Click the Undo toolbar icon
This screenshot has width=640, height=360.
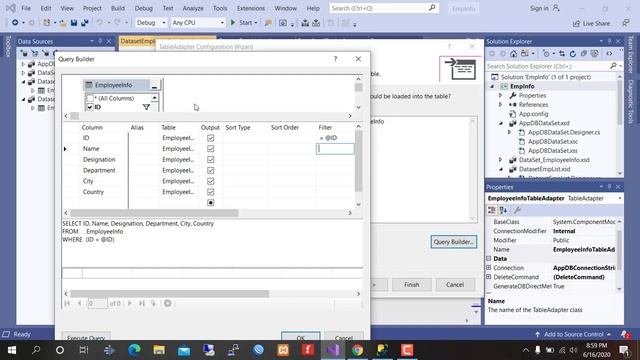point(99,23)
